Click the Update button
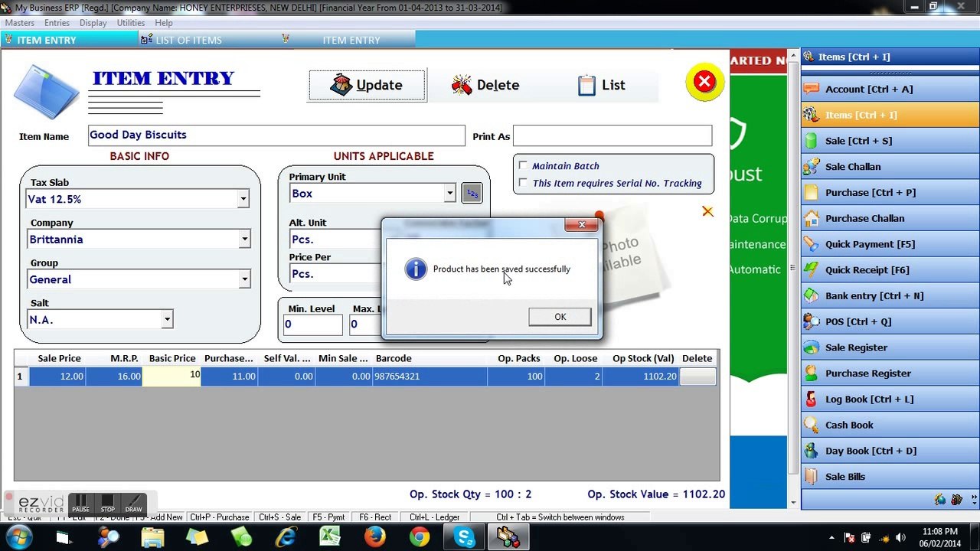Screen dimensions: 980x551 point(367,85)
